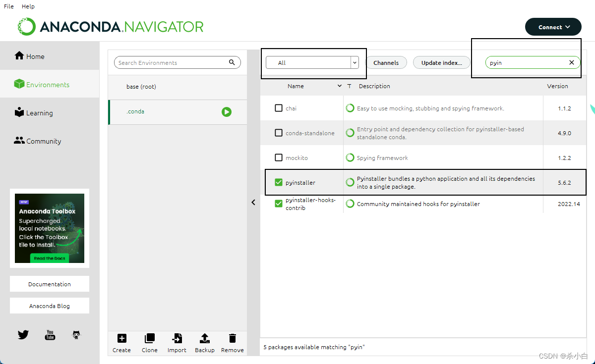This screenshot has width=595, height=364.
Task: Click the Environments cube icon
Action: click(19, 84)
